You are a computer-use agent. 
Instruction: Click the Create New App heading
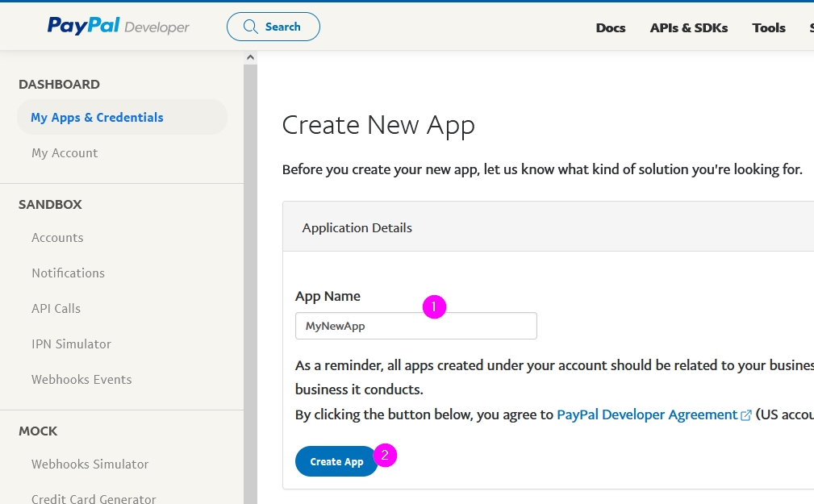[x=378, y=125]
